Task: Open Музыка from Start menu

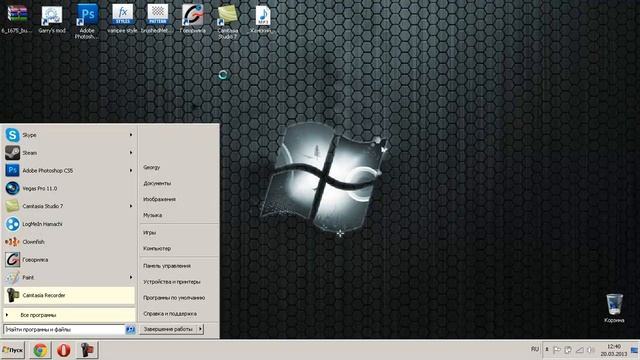Action: point(153,215)
